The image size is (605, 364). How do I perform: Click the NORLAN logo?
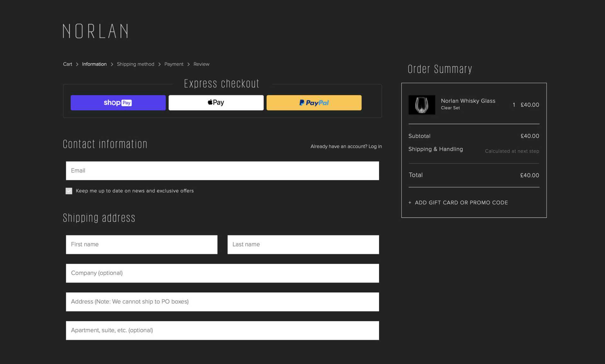[95, 31]
